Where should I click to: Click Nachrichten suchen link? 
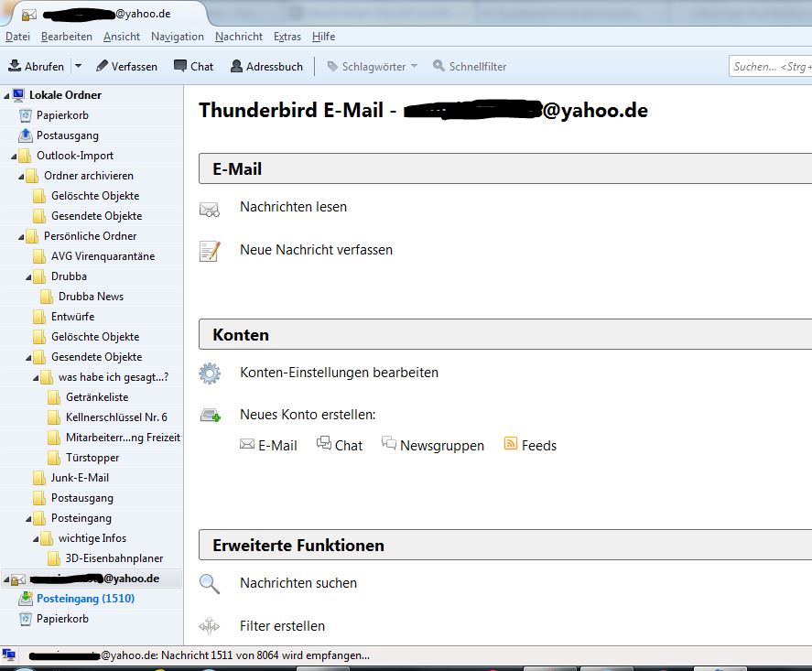298,583
